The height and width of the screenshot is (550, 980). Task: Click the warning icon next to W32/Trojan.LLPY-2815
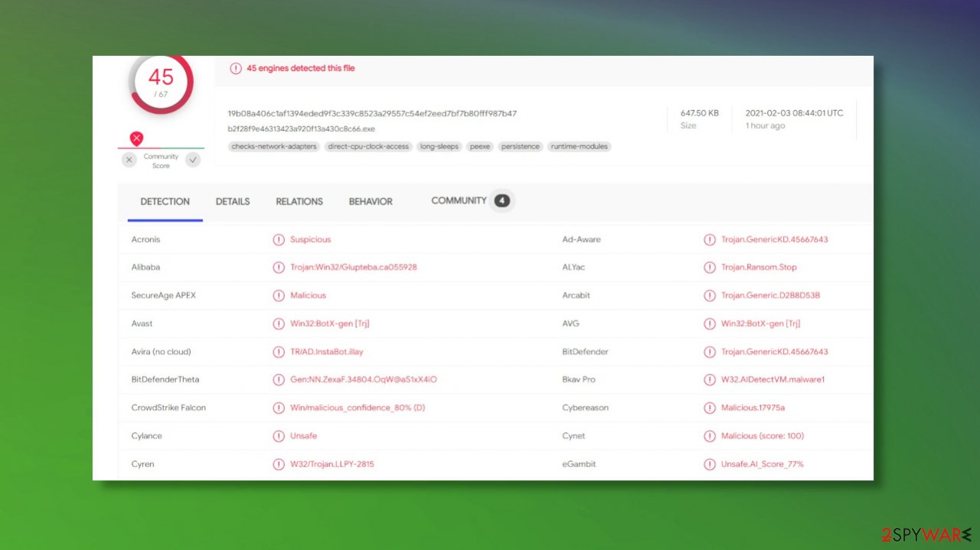tap(279, 464)
